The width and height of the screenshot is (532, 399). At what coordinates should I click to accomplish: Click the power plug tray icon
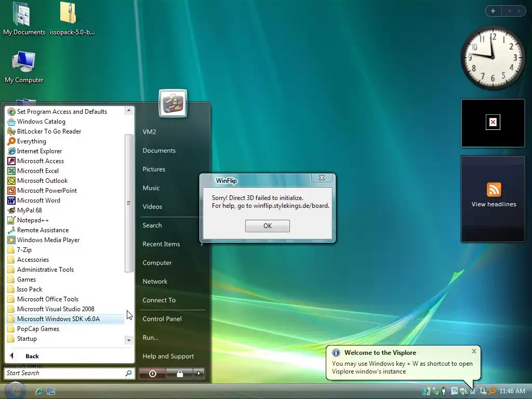444,391
